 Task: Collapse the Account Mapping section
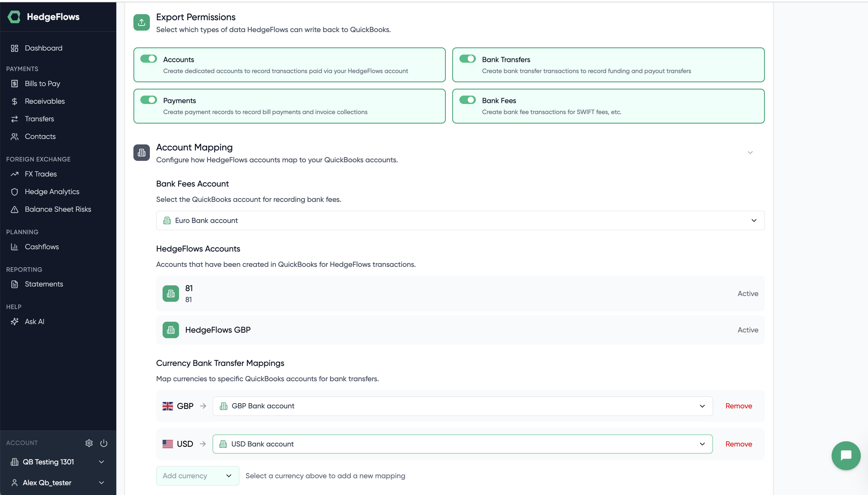tap(750, 153)
